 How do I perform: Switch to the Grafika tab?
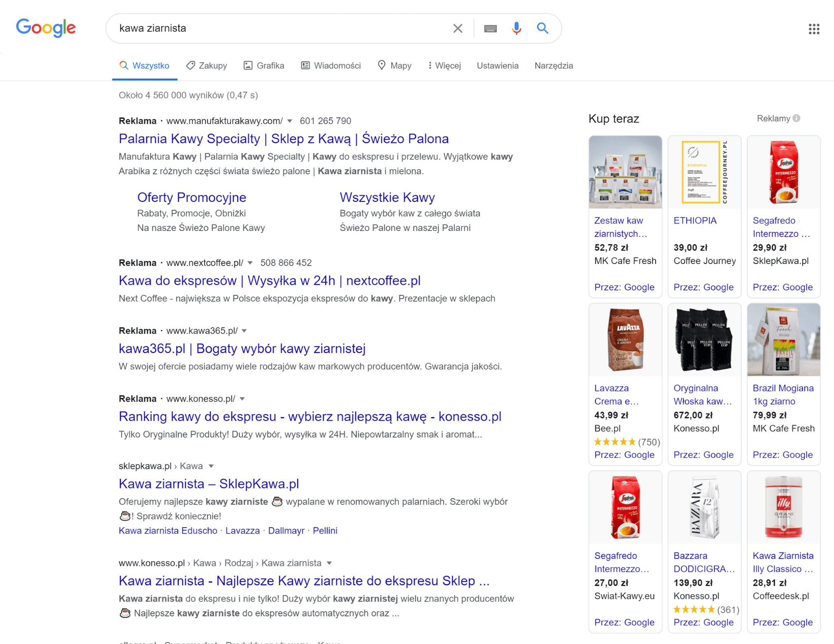click(x=264, y=66)
